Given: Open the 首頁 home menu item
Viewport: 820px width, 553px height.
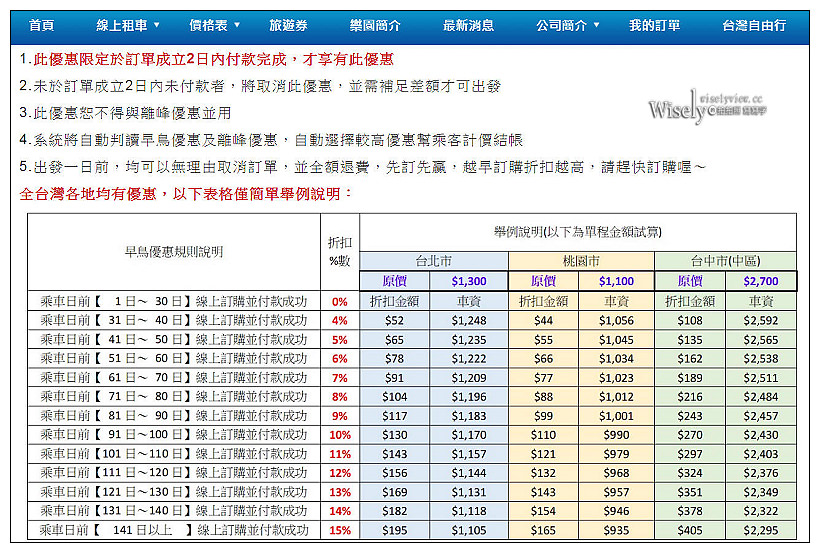Looking at the screenshot, I should (x=41, y=25).
